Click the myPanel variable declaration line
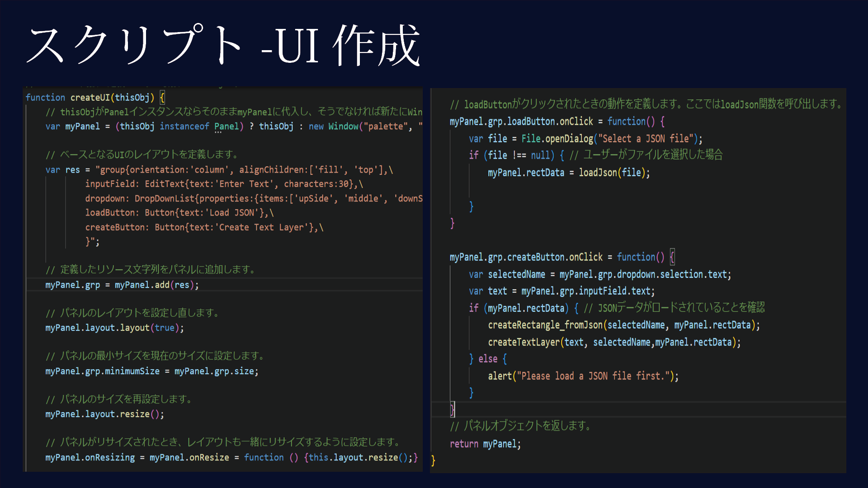Viewport: 868px width, 488px height. tap(226, 127)
